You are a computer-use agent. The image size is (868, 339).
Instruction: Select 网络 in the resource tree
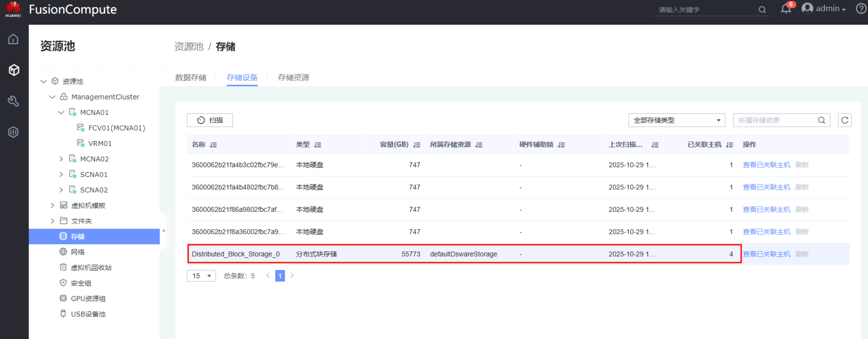pyautogui.click(x=77, y=252)
